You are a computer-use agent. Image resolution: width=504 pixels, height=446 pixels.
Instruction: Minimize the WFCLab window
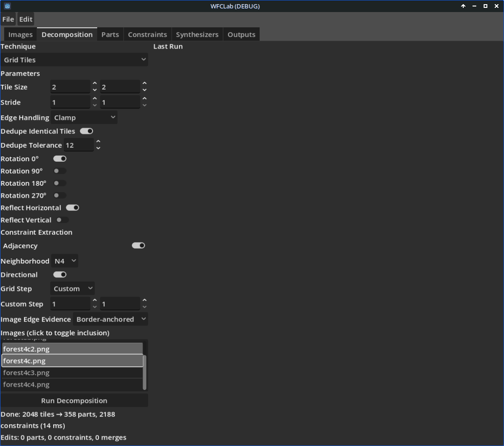pos(474,6)
